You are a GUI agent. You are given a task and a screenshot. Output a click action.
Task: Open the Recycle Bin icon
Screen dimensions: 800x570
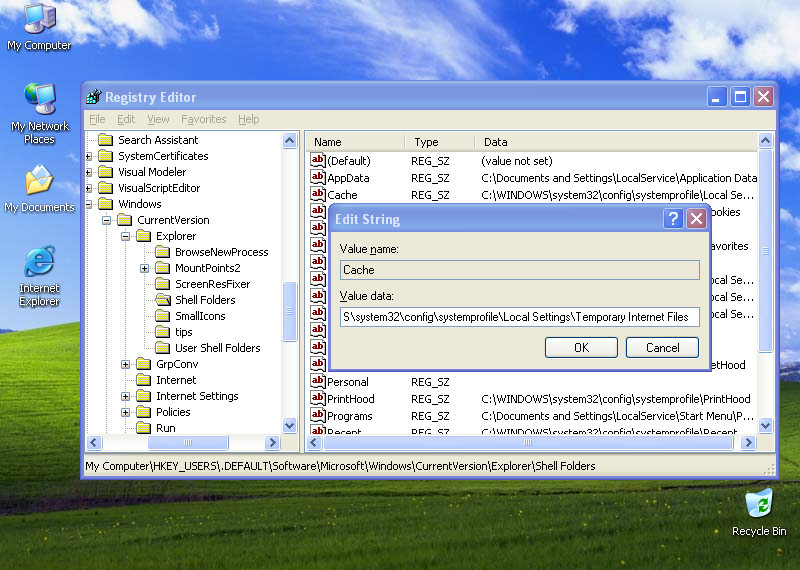tap(759, 513)
